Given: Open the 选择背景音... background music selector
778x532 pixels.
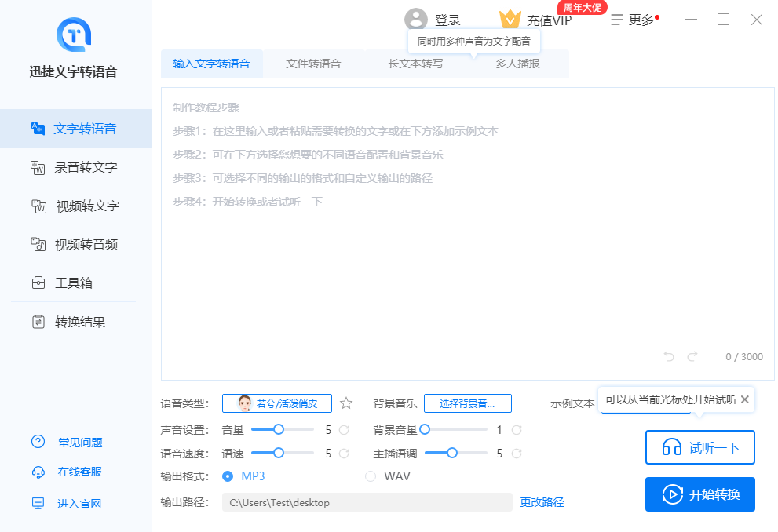Looking at the screenshot, I should click(467, 403).
